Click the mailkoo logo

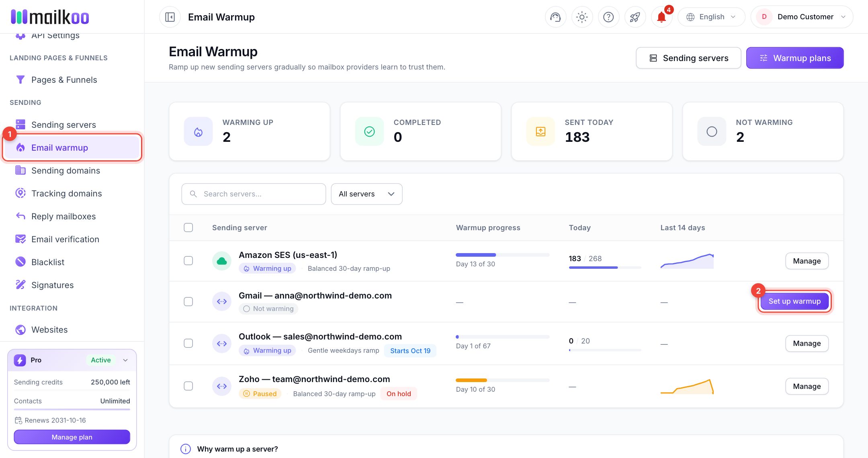coord(50,17)
